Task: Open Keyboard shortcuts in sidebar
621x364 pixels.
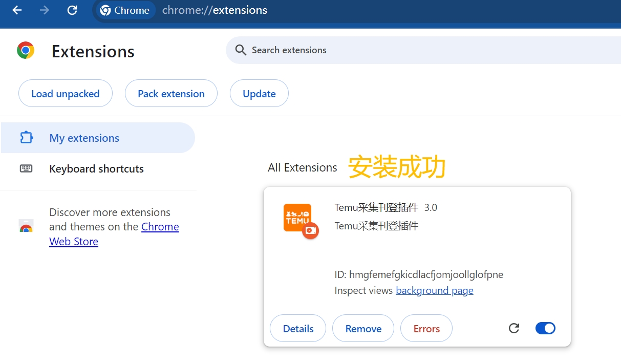Action: 98,169
